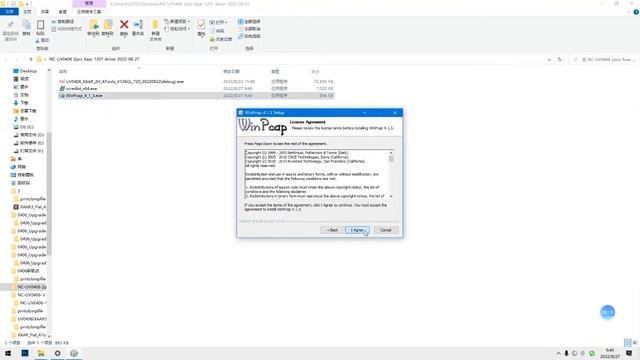Open the blue File tab
Image resolution: width=640 pixels, height=360 pixels.
[9, 11]
